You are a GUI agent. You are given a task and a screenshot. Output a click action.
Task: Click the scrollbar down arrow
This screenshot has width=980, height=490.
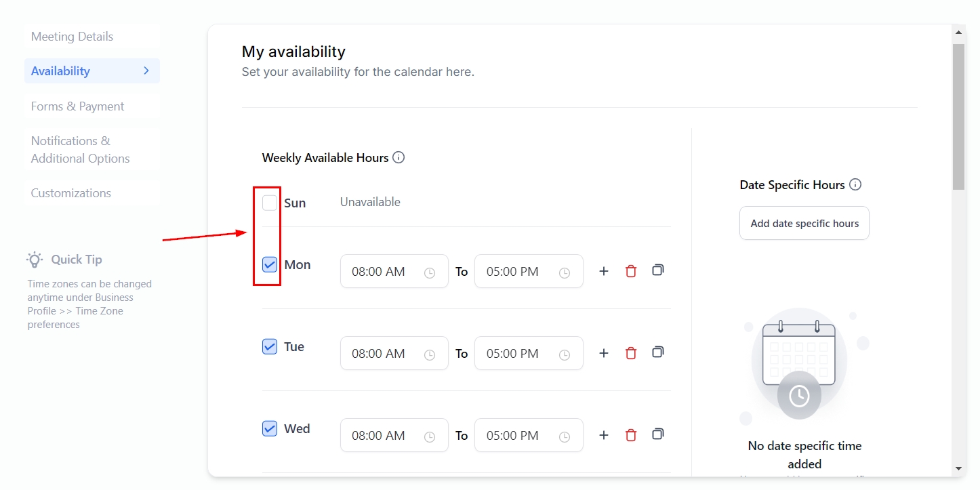click(x=958, y=468)
